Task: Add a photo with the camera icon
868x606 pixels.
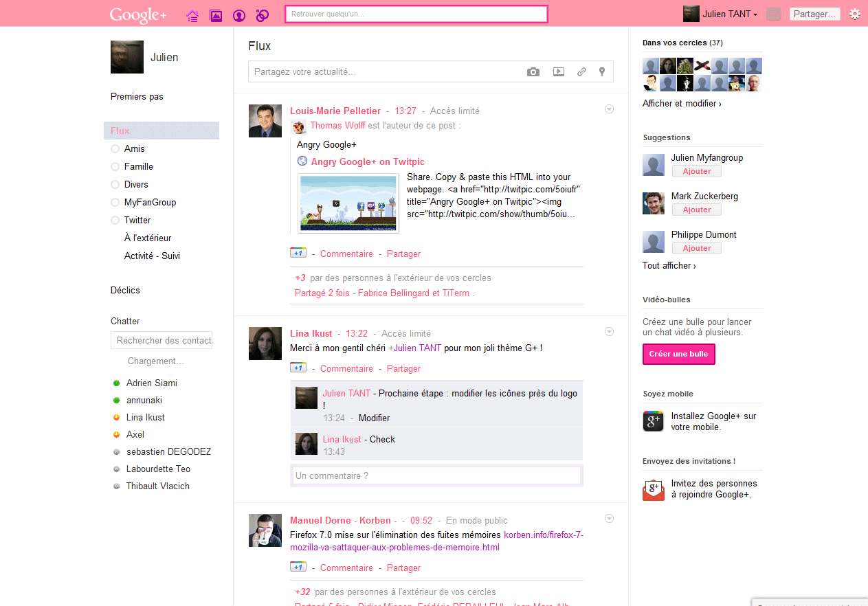Action: [x=533, y=71]
